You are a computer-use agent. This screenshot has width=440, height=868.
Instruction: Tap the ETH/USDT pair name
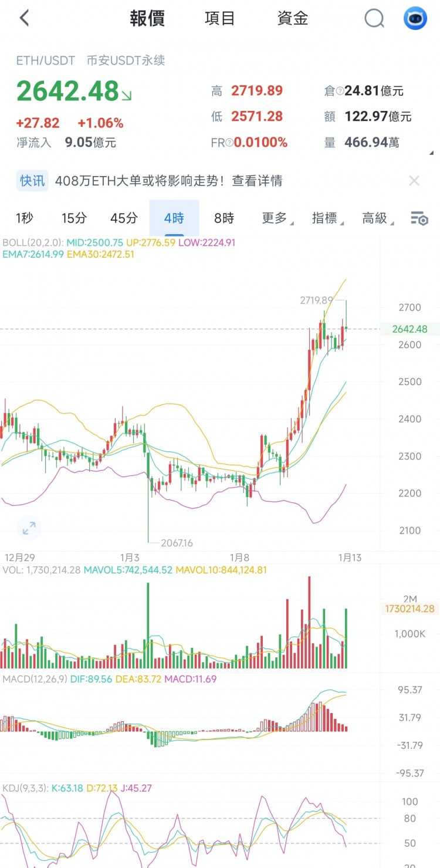(x=45, y=60)
